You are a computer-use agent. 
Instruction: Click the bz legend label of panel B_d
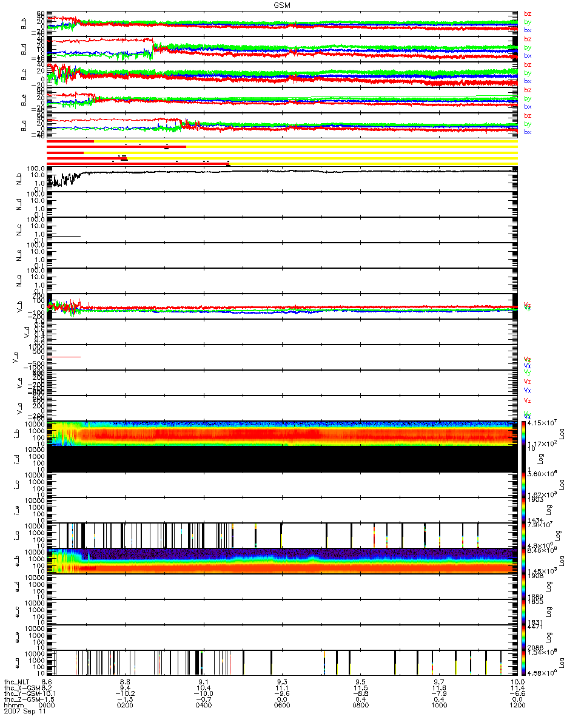tap(527, 39)
